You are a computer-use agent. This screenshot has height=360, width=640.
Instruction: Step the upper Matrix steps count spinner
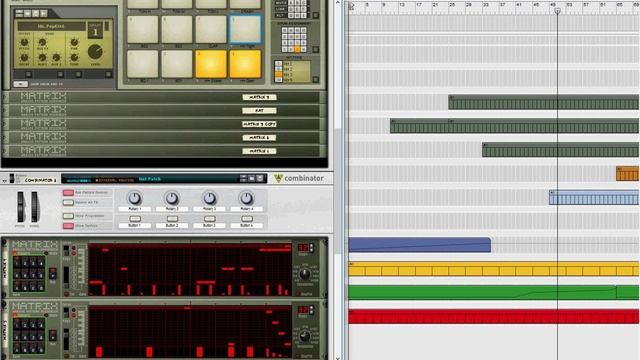(x=311, y=248)
